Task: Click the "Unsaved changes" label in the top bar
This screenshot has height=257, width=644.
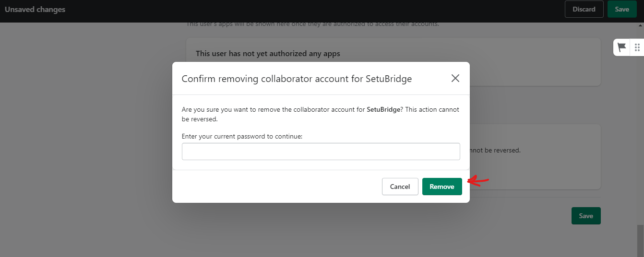Action: 35,10
